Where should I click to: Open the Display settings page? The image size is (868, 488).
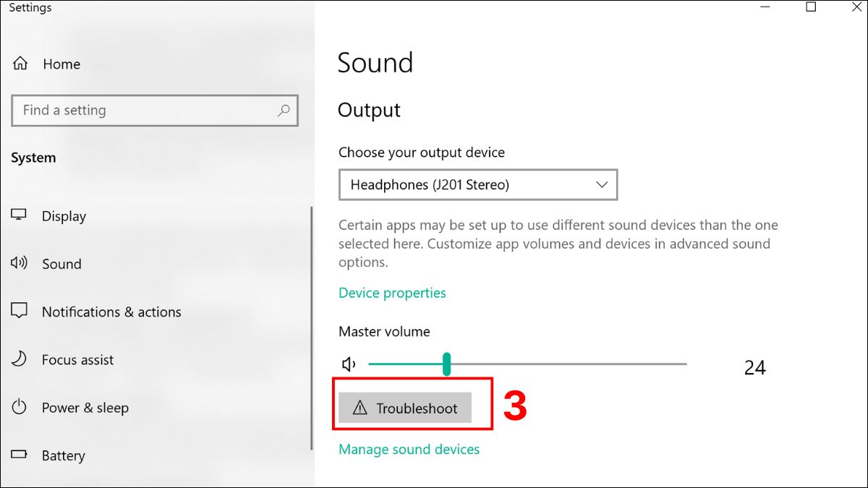click(64, 216)
